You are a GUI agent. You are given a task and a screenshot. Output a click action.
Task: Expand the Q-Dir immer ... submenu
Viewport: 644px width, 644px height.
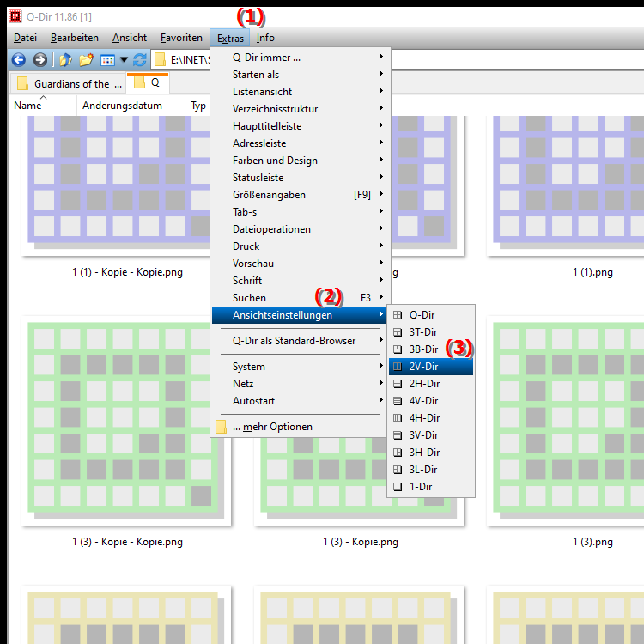(x=301, y=58)
